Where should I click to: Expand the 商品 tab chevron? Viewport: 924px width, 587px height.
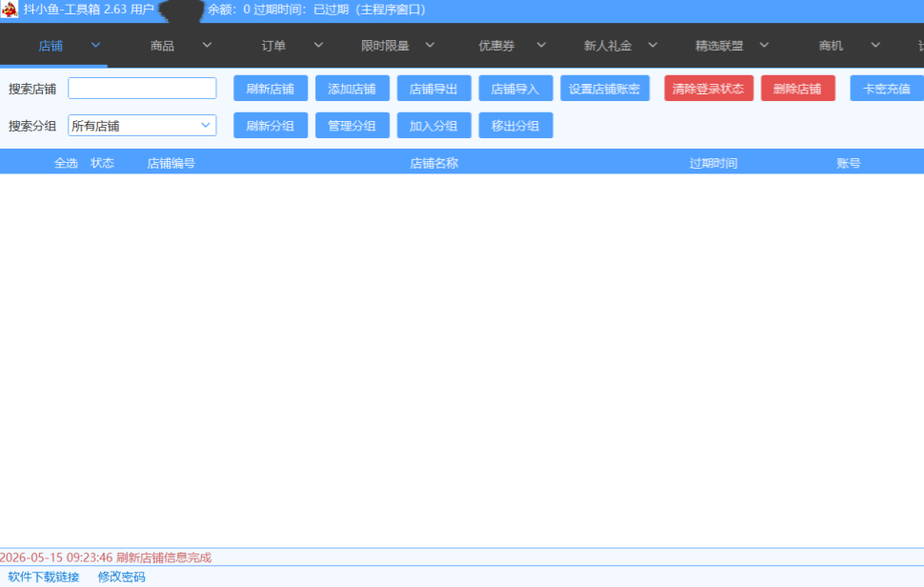[207, 45]
